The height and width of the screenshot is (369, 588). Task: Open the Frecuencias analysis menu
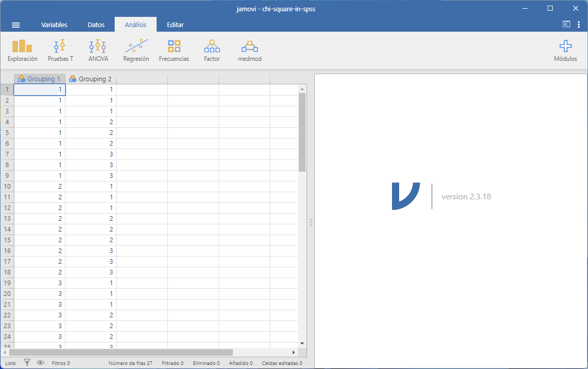click(174, 51)
